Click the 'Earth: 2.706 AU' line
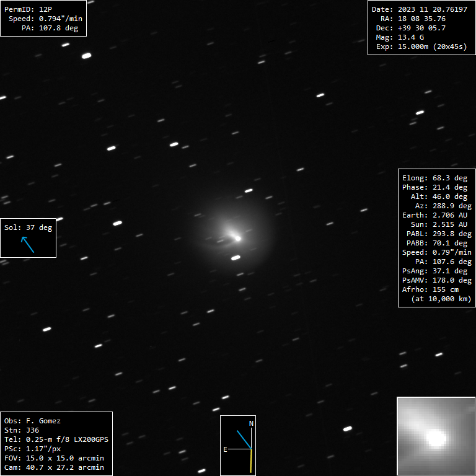This screenshot has height=476, width=476. 434,215
